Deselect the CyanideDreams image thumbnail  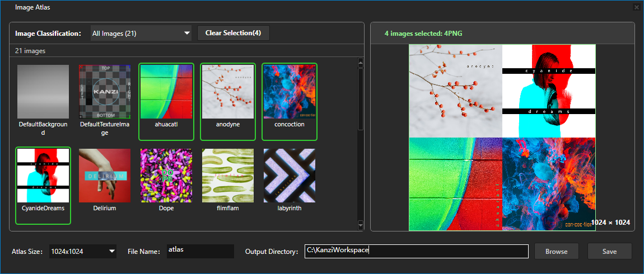coord(43,176)
